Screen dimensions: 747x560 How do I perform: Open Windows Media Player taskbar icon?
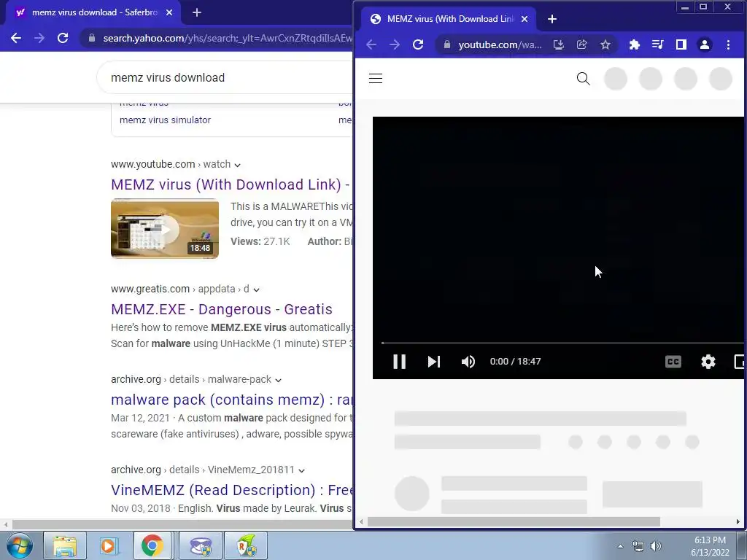click(109, 546)
